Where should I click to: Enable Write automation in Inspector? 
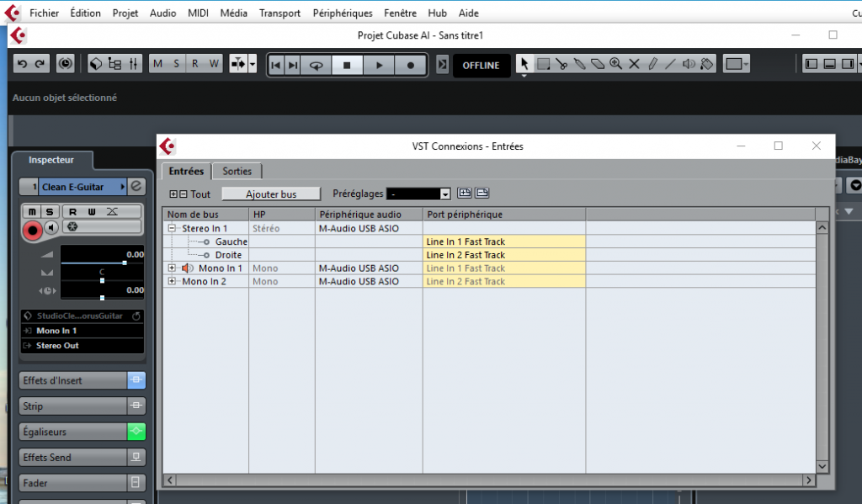(x=91, y=211)
